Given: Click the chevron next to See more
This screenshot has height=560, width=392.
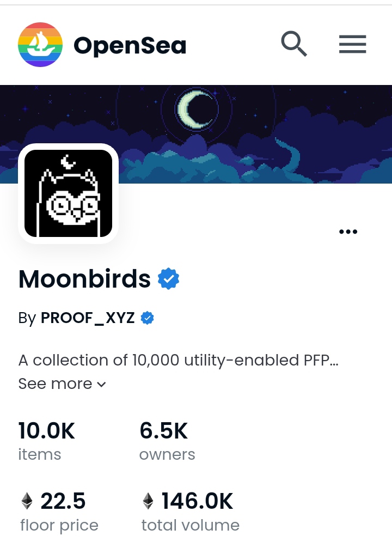Looking at the screenshot, I should pyautogui.click(x=101, y=384).
